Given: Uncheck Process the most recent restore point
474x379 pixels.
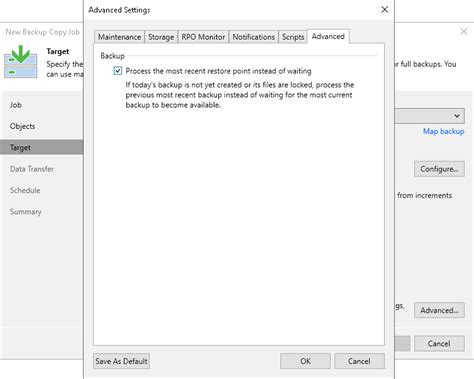Looking at the screenshot, I should tap(118, 71).
